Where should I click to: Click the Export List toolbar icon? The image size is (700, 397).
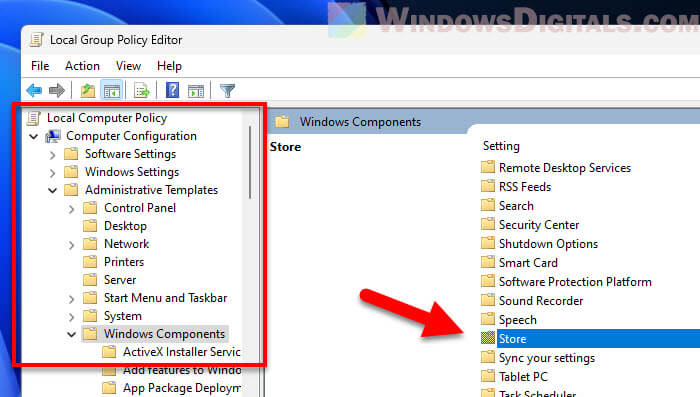point(142,91)
